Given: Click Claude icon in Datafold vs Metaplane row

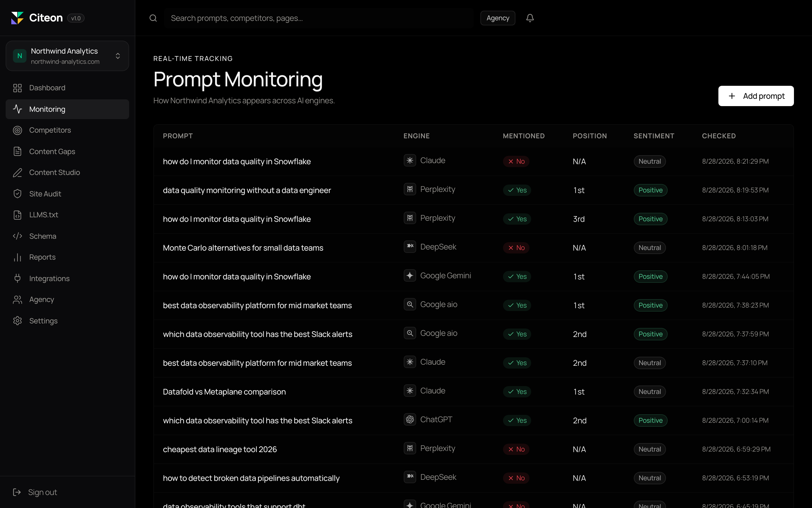Looking at the screenshot, I should (x=410, y=391).
